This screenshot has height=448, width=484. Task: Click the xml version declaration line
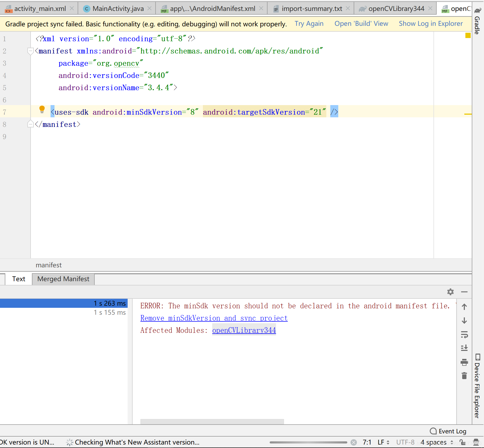click(x=115, y=39)
